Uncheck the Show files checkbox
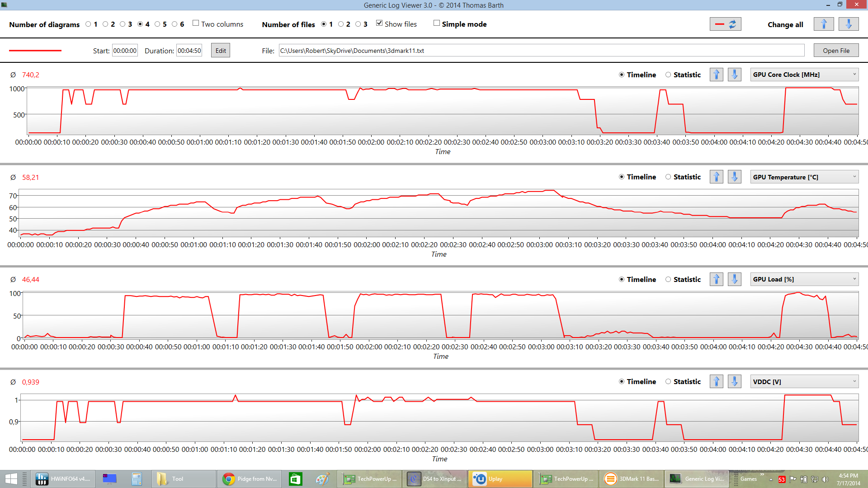Viewport: 868px width, 488px height. (x=379, y=23)
